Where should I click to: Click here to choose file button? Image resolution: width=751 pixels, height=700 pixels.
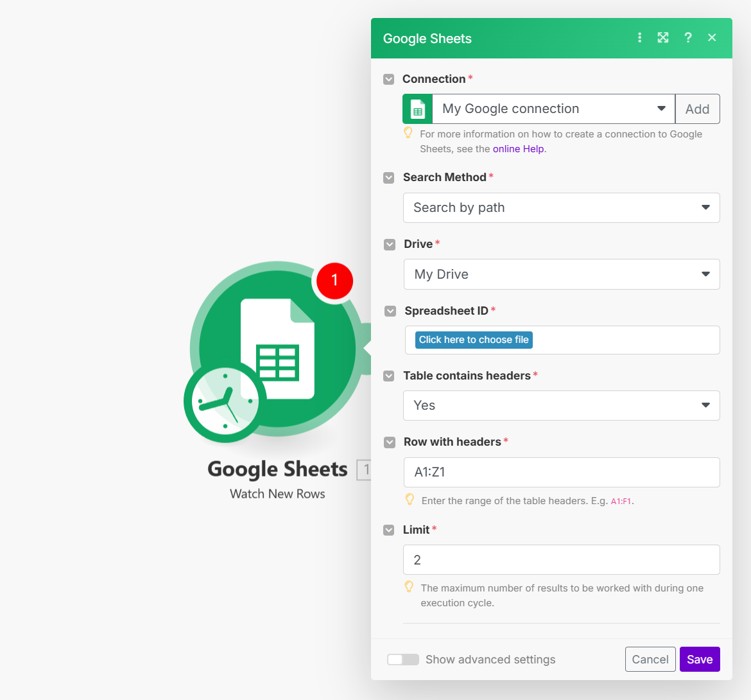474,340
